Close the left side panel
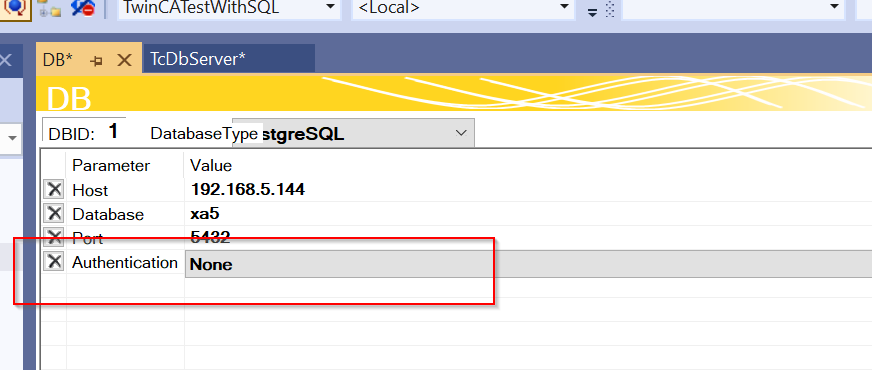This screenshot has width=872, height=370. point(5,60)
